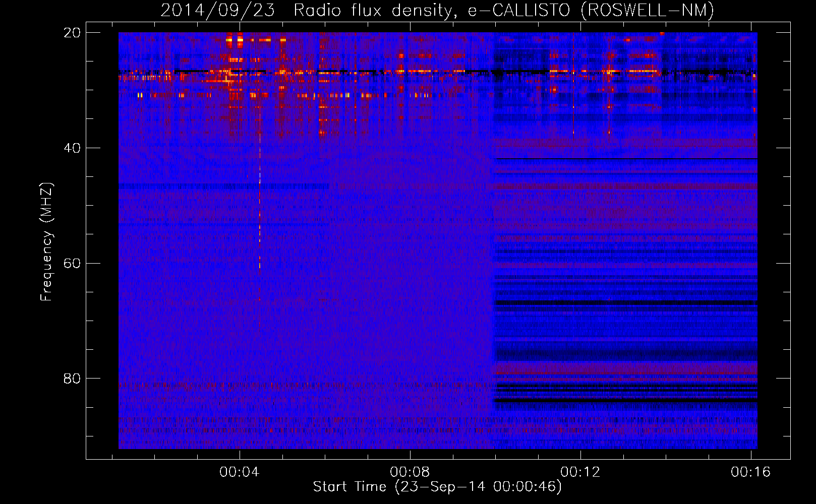Click the '00:04' time tick label
The image size is (816, 504).
(x=240, y=472)
